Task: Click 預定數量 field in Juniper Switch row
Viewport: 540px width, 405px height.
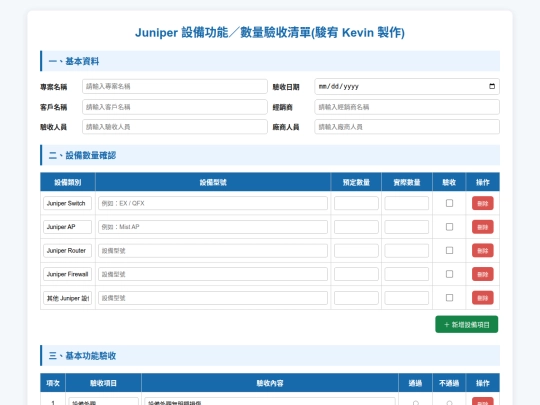Action: [356, 203]
